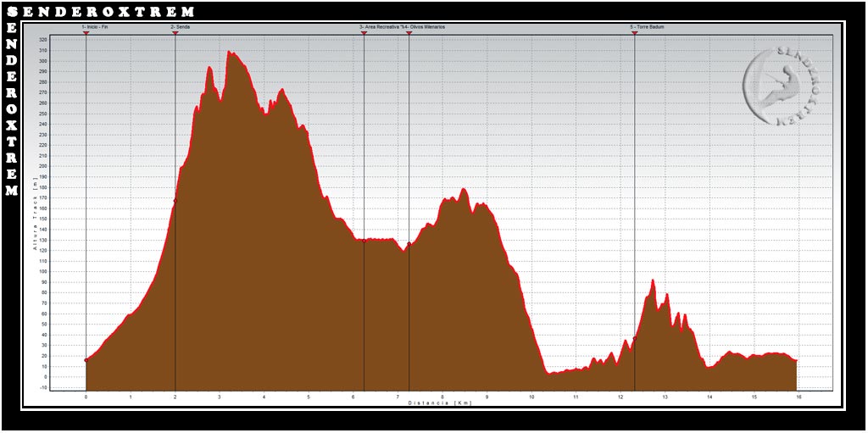Click the red triangle marker for Inicio - Fin
The image size is (868, 433).
click(x=86, y=33)
